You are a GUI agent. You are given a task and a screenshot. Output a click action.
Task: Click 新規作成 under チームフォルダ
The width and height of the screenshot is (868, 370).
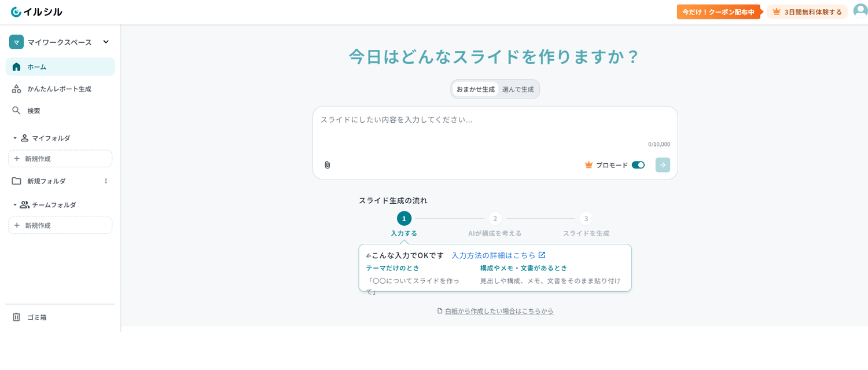pyautogui.click(x=60, y=225)
